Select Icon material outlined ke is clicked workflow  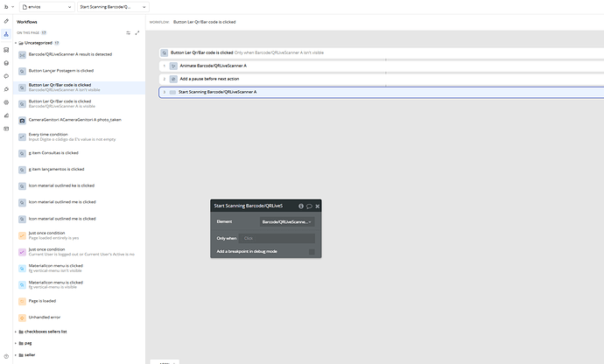pos(80,185)
